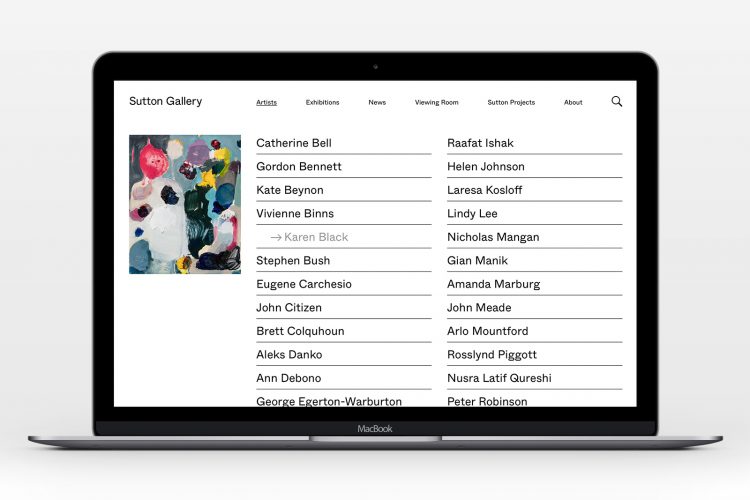The image size is (750, 500).
Task: Select Helen Johnson in right column
Action: tap(486, 167)
